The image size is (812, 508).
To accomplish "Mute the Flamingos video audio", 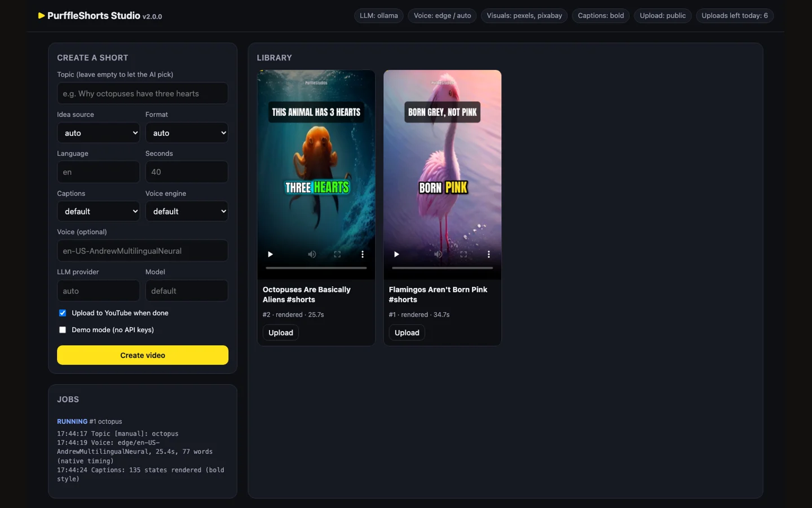I will point(438,255).
